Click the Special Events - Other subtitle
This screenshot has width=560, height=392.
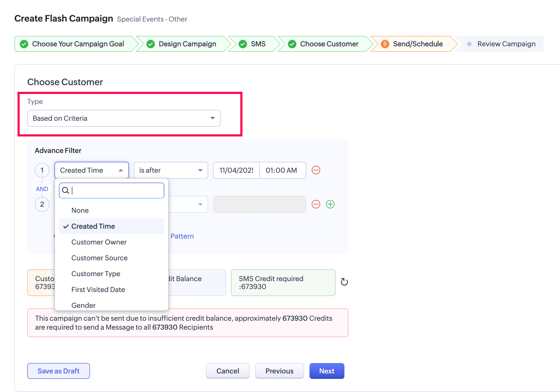point(152,19)
